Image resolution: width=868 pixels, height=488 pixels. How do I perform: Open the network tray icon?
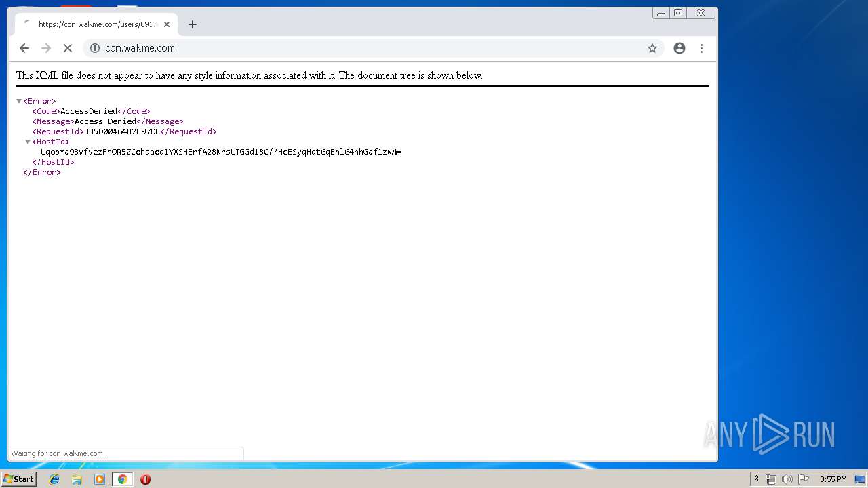(x=771, y=479)
